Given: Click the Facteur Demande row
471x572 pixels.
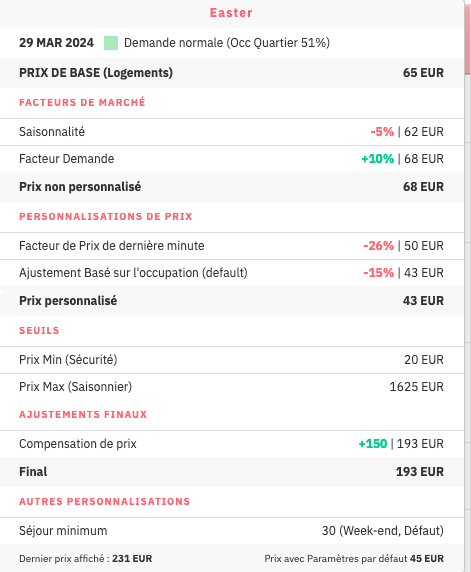Looking at the screenshot, I should (x=232, y=159).
